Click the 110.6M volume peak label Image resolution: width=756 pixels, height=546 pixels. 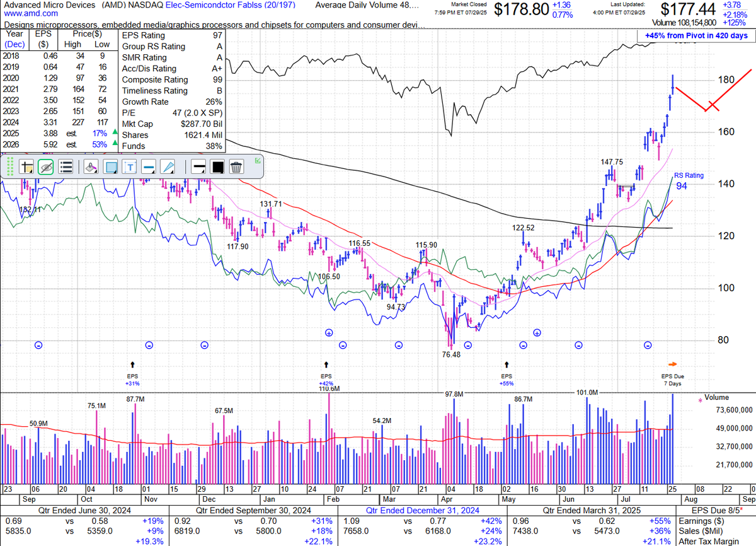[329, 388]
